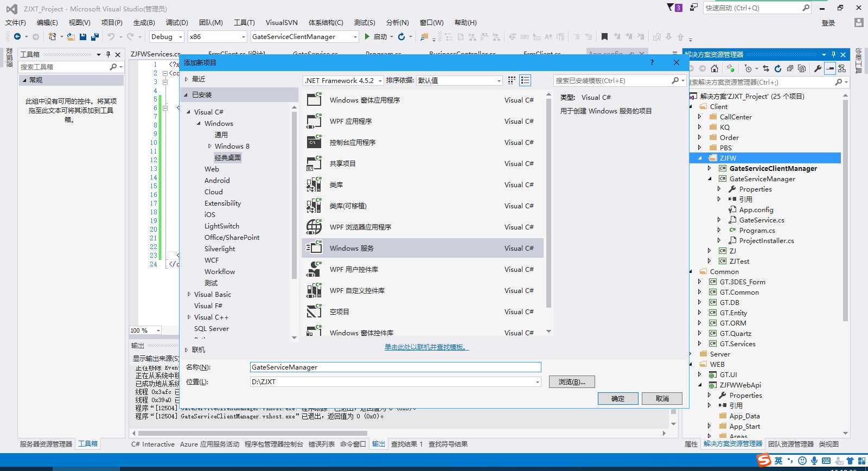Select the WPF 浏览器应用程序 template icon

[314, 227]
